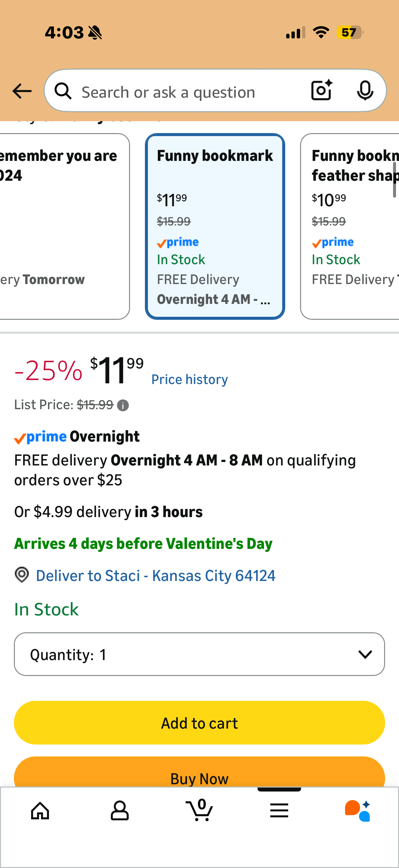Tap the Buy Now button
Viewport: 399px width, 868px height.
(199, 778)
